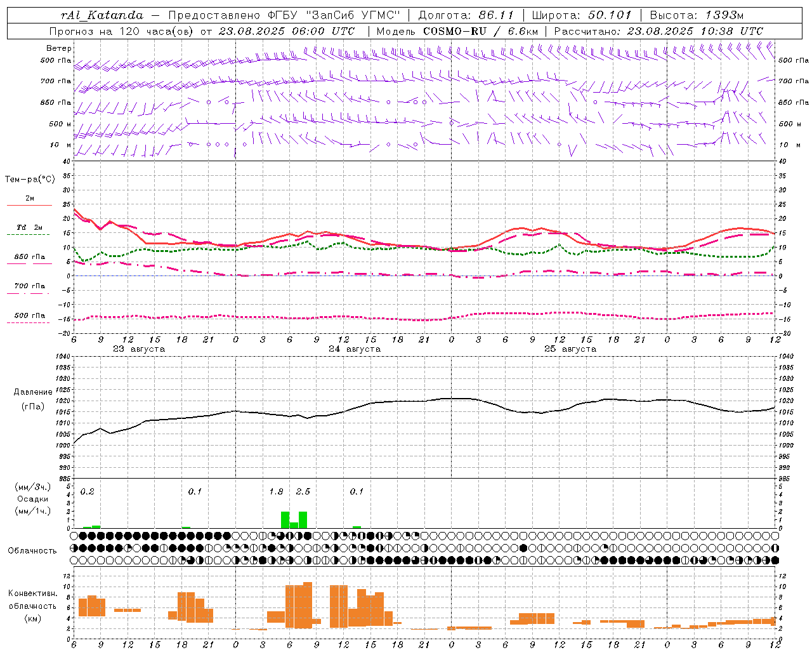Click the precipitation value "0.2"
The height and width of the screenshot is (650, 812).
[x=88, y=492]
